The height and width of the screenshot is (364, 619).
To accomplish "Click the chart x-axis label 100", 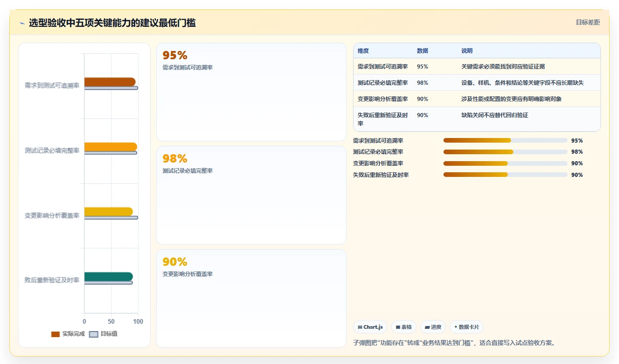I will point(138,321).
